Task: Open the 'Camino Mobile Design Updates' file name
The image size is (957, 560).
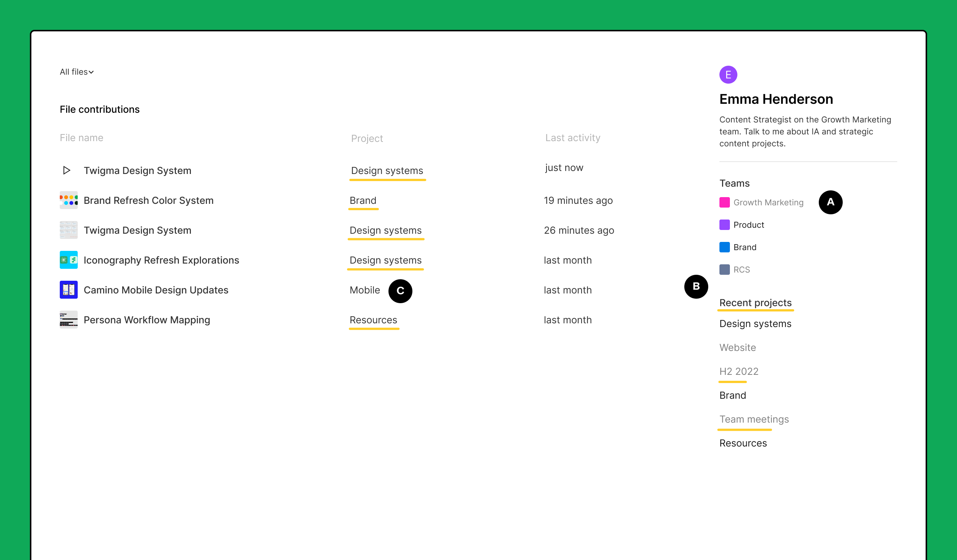Action: coord(156,290)
